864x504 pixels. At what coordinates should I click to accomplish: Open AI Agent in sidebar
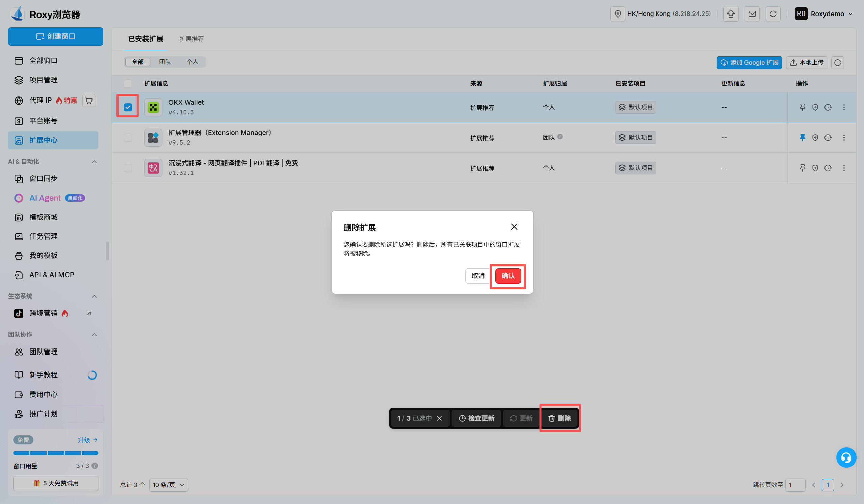[53, 198]
